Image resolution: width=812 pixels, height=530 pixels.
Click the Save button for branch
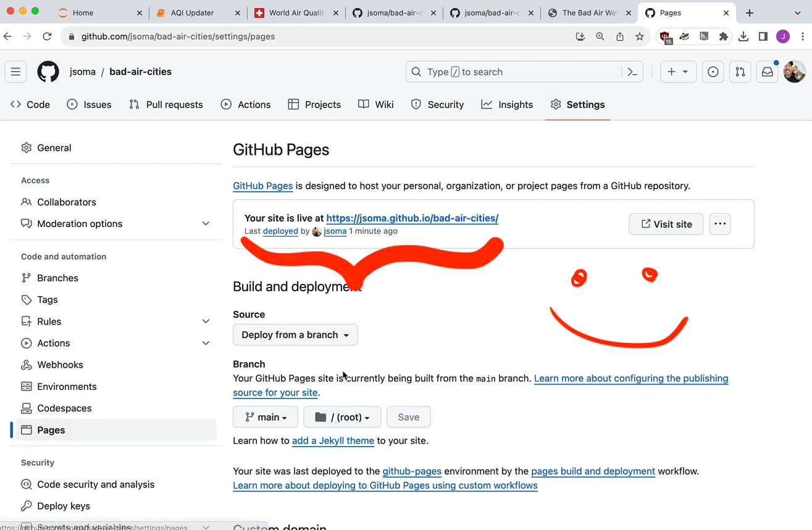pyautogui.click(x=408, y=417)
